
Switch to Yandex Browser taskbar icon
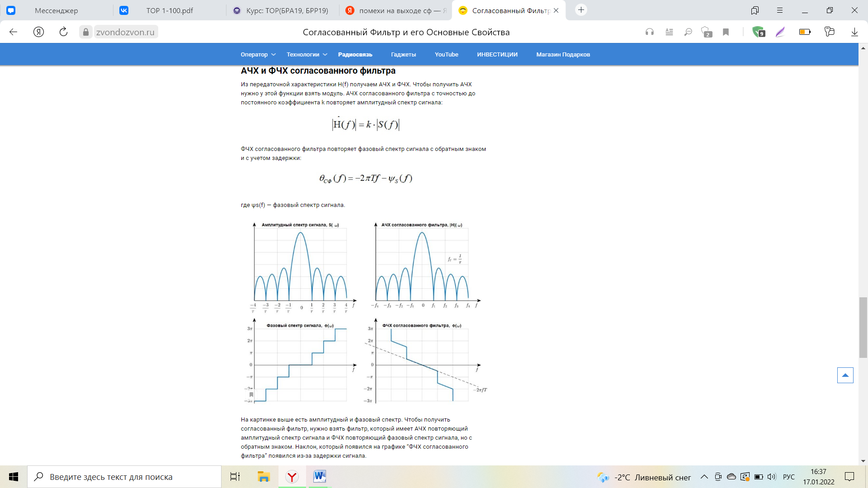[x=292, y=477]
